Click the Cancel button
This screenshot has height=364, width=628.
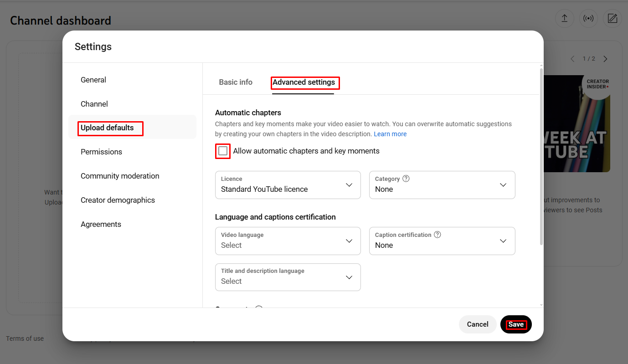477,324
